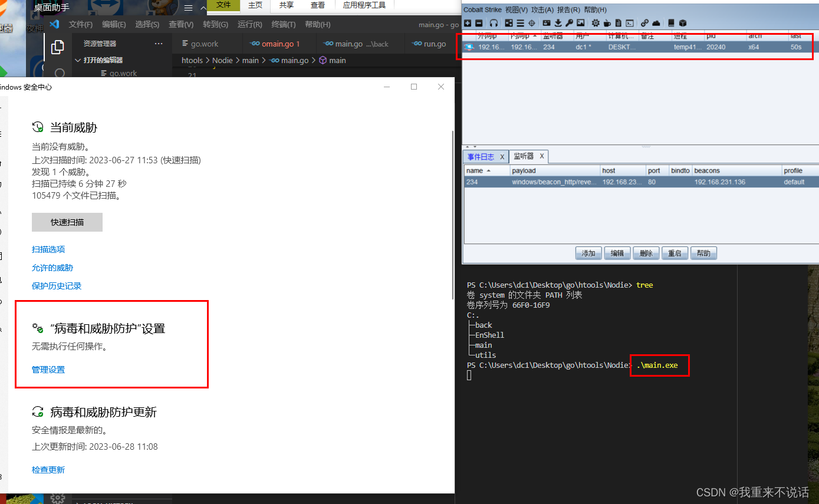Click the payload column header
This screenshot has height=504, width=819.
[x=555, y=170]
